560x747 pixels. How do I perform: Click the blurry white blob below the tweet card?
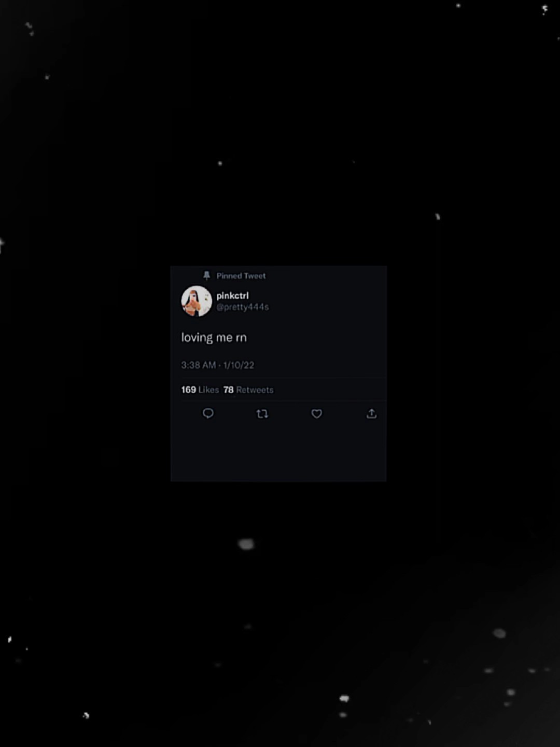tap(246, 544)
